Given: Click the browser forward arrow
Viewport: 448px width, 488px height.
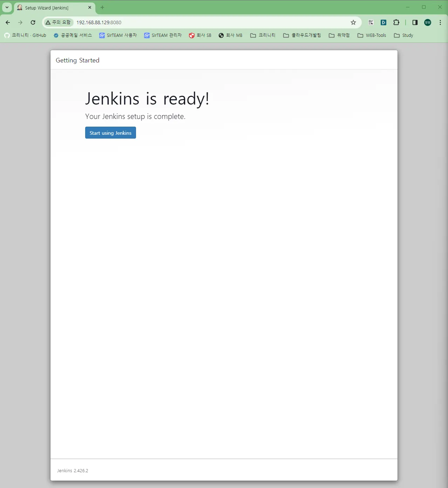Looking at the screenshot, I should [x=20, y=22].
